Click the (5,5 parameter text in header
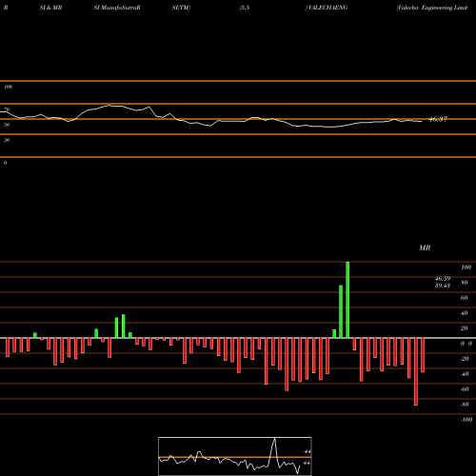This screenshot has height=476, width=476. point(245,8)
